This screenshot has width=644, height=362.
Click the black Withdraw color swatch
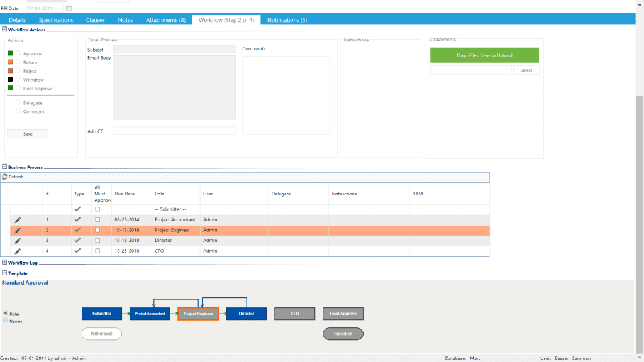10,79
